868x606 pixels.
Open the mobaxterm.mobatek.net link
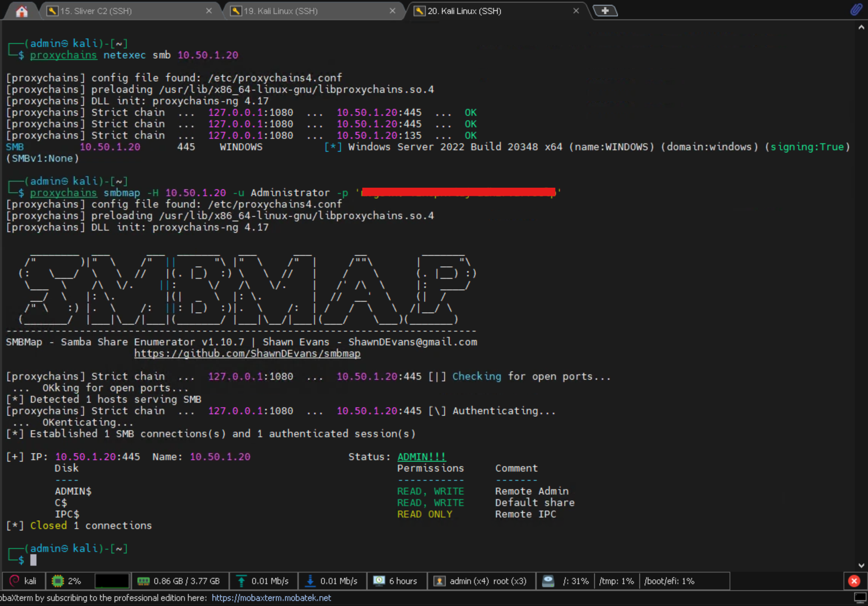tap(271, 598)
